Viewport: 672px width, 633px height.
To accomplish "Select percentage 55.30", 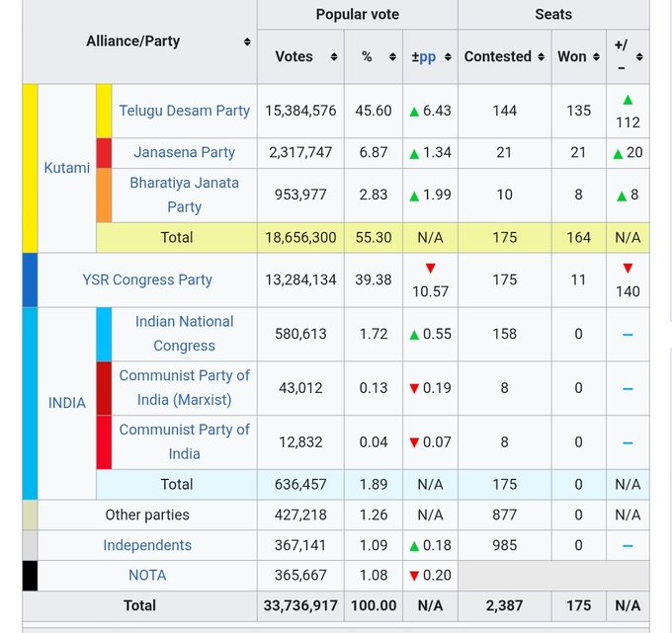I will [x=374, y=237].
